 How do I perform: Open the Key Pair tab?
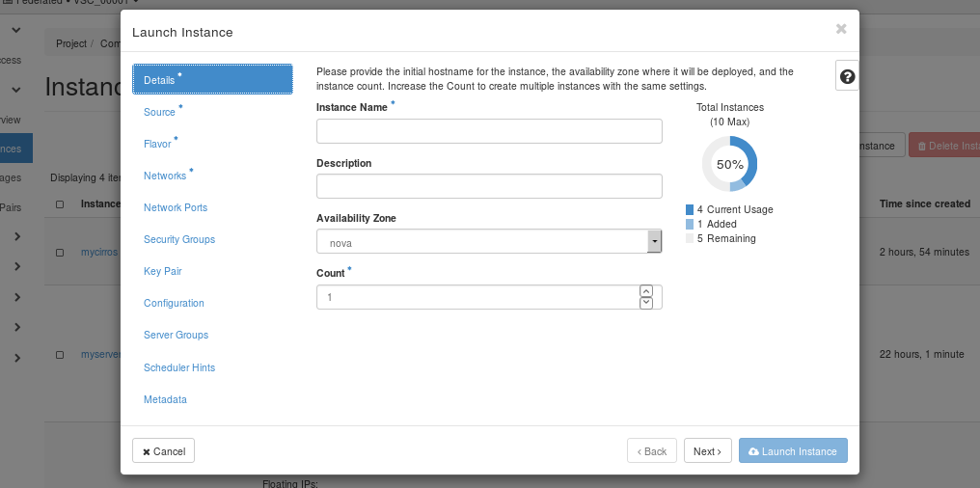coord(162,271)
